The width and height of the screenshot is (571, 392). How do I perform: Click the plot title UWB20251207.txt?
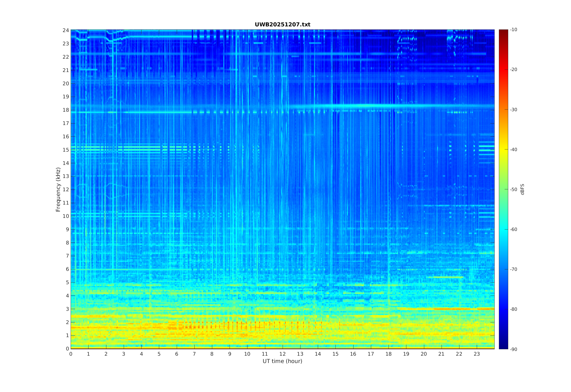pyautogui.click(x=282, y=24)
